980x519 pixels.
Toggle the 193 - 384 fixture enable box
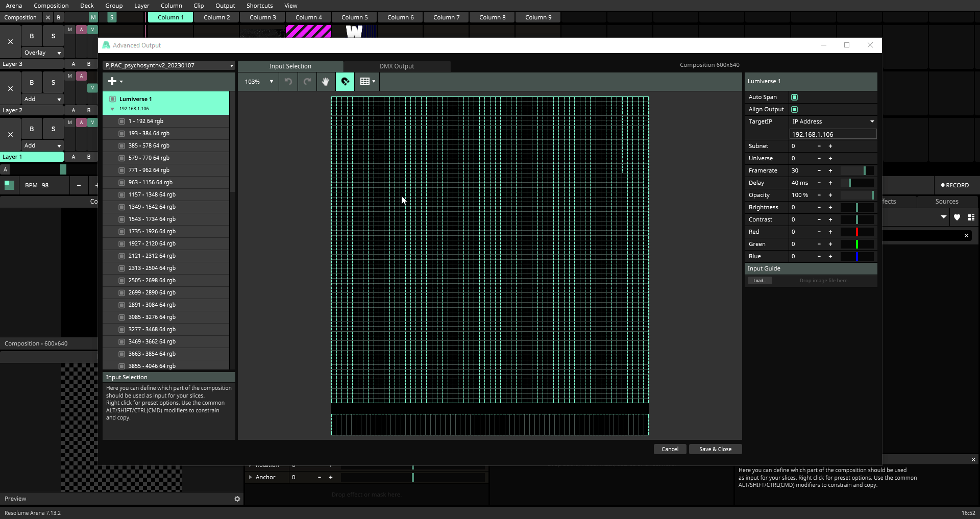121,133
